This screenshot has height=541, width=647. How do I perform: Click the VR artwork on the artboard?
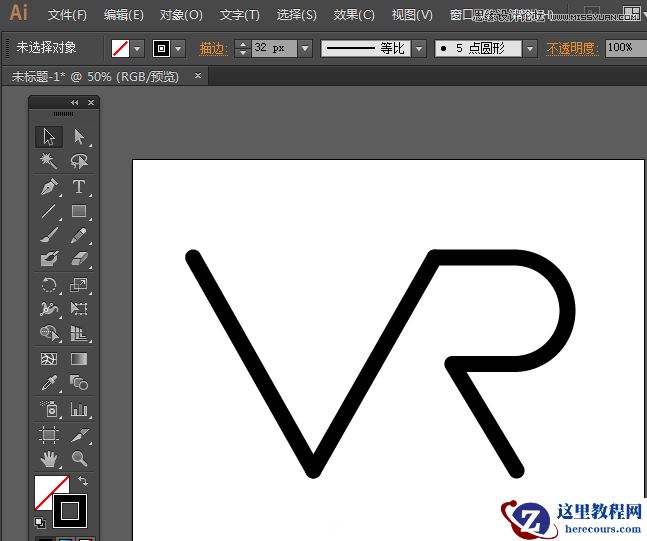point(380,364)
